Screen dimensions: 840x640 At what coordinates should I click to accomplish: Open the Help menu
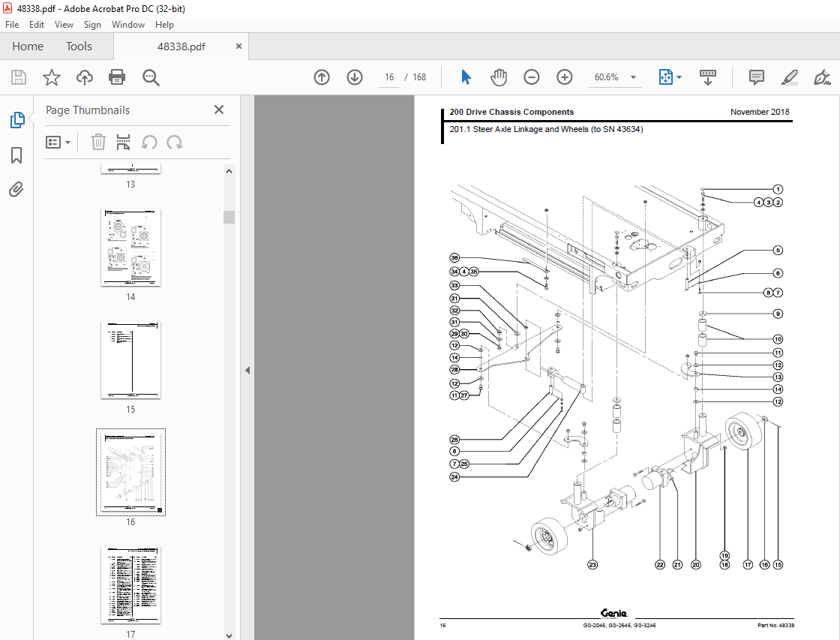pyautogui.click(x=164, y=25)
